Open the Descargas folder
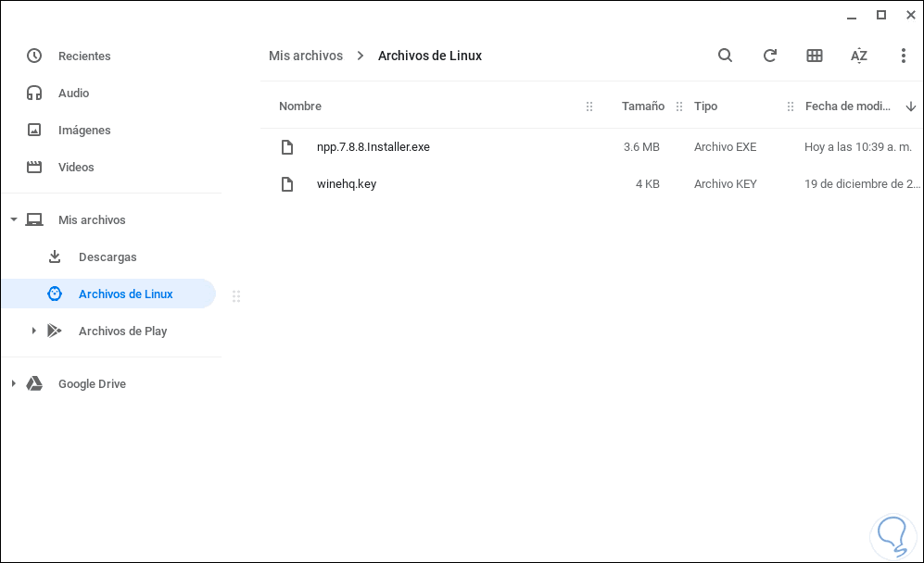Image resolution: width=924 pixels, height=563 pixels. (108, 256)
